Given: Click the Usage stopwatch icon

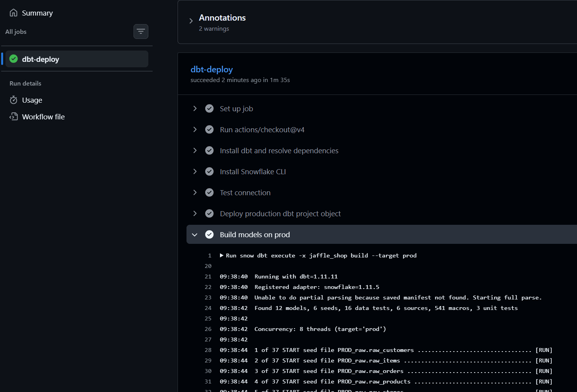Looking at the screenshot, I should coord(14,100).
